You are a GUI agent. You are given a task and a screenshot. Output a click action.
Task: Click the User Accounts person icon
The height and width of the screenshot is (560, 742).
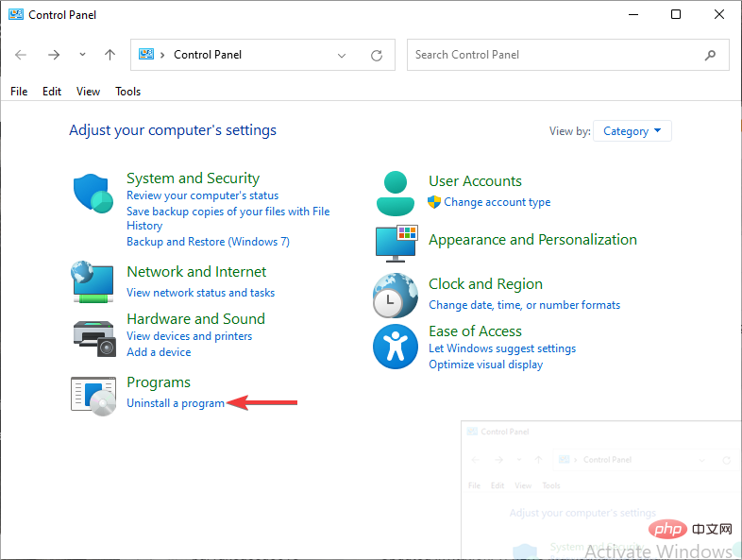coord(396,194)
